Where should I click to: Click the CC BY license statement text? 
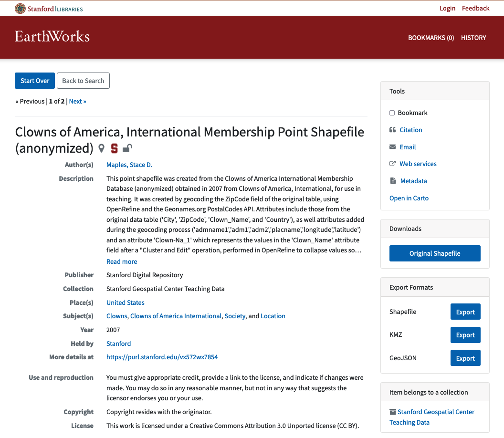tap(233, 426)
